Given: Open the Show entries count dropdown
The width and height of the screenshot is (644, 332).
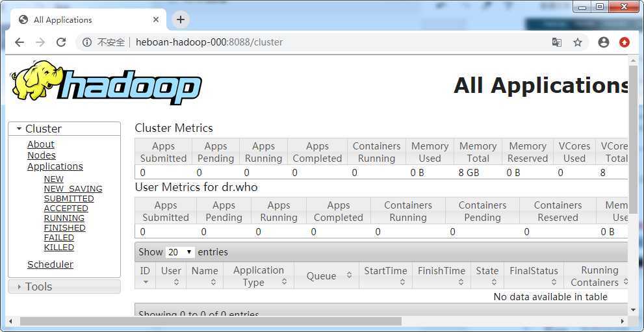Looking at the screenshot, I should click(x=180, y=252).
